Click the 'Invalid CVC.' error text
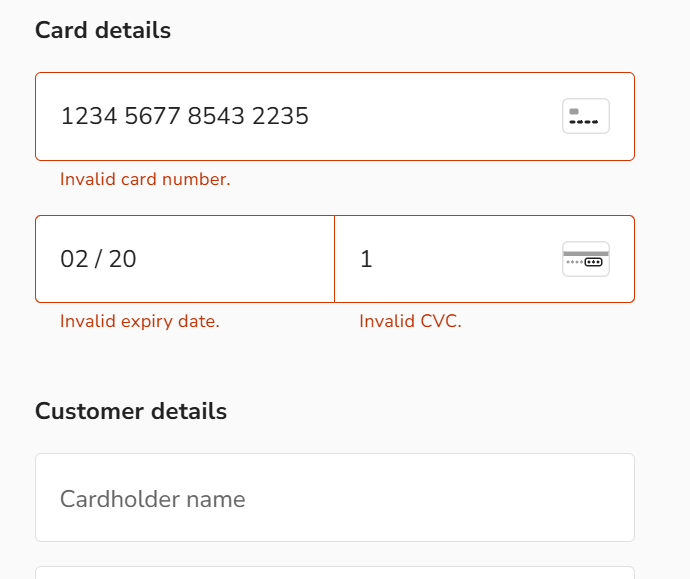 (411, 321)
